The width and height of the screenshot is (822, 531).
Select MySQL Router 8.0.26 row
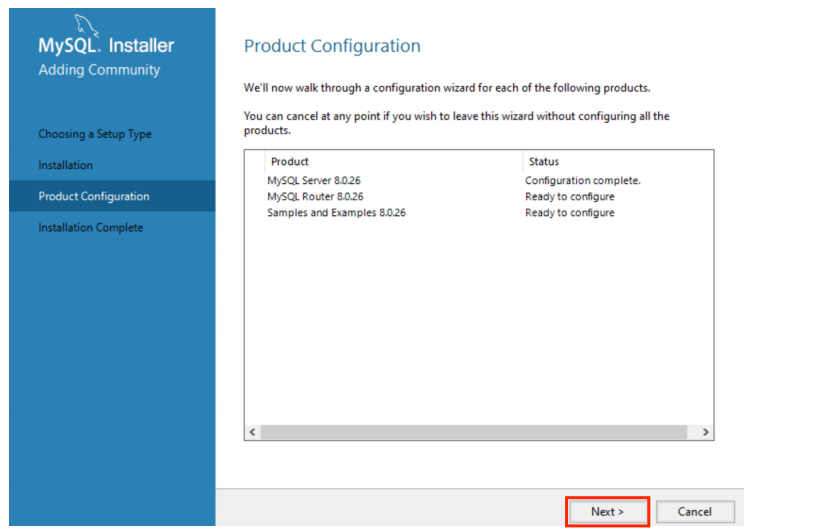click(479, 197)
